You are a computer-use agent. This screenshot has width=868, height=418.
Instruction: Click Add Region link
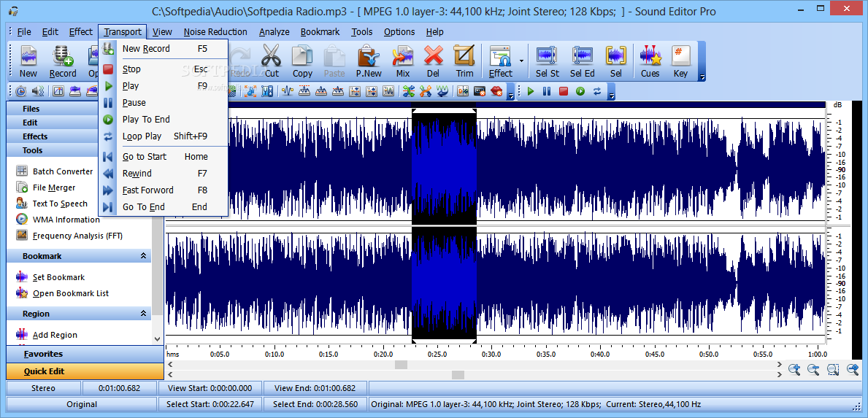(x=47, y=335)
